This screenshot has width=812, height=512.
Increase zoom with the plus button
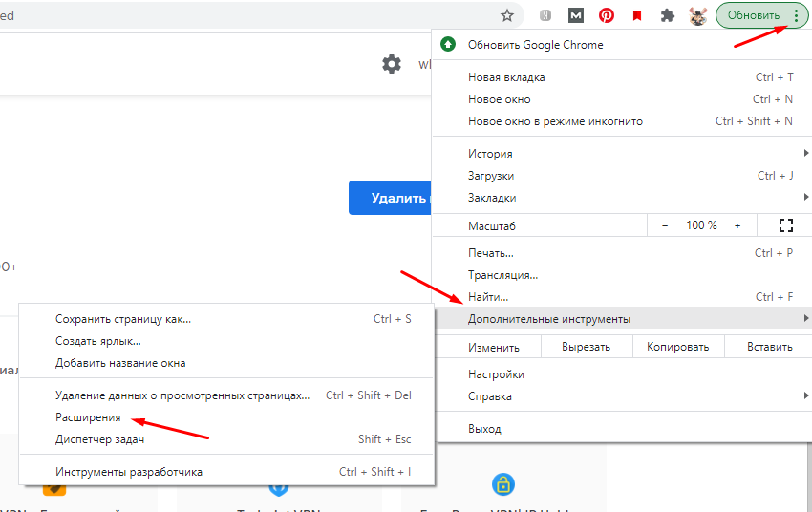tap(737, 225)
